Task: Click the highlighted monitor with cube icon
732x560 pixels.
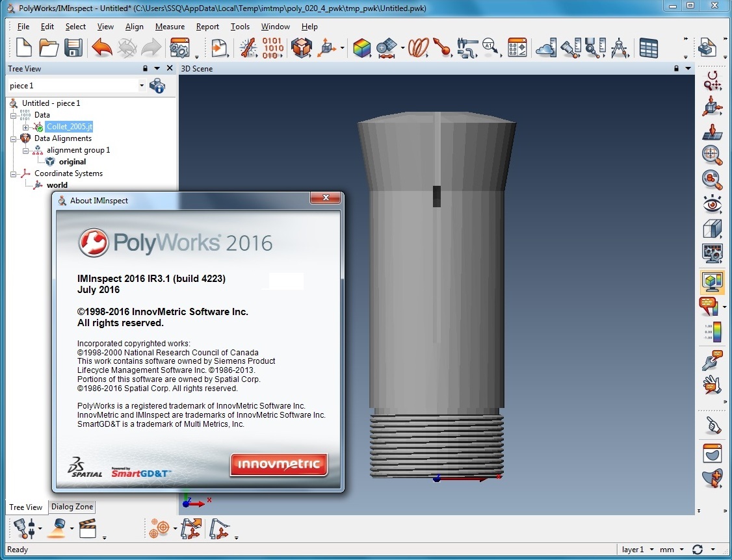Action: tap(712, 281)
